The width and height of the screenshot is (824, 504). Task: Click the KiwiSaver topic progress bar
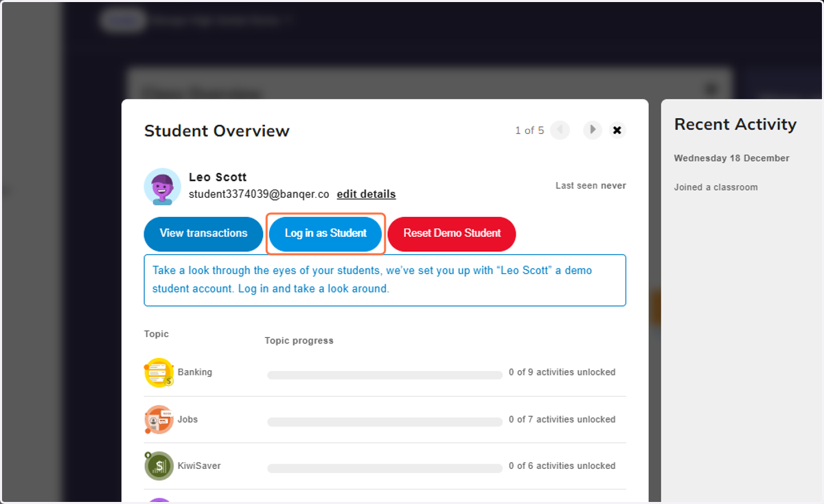(x=385, y=468)
